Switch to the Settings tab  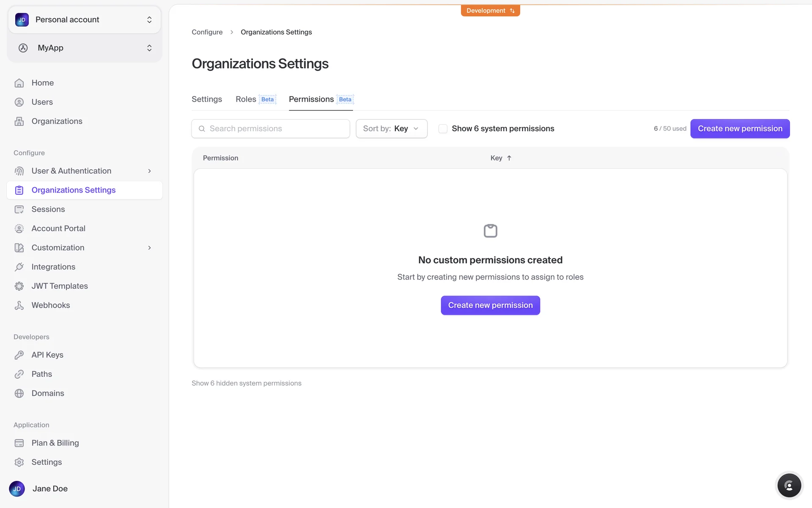206,99
